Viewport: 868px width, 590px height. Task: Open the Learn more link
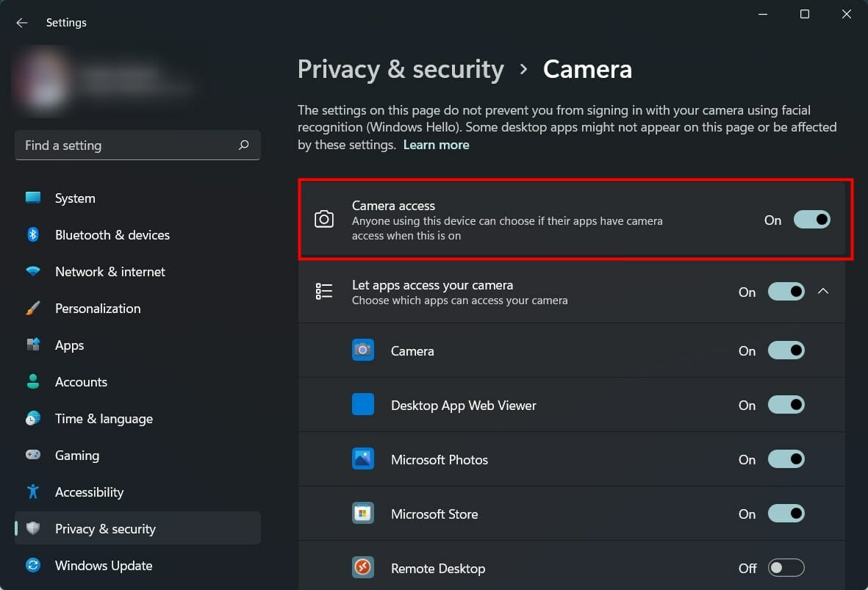click(436, 144)
